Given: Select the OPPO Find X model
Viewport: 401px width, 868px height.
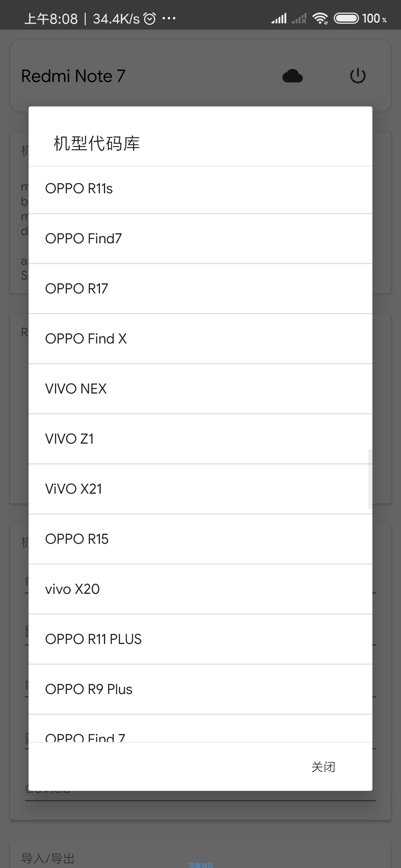Looking at the screenshot, I should coord(200,339).
